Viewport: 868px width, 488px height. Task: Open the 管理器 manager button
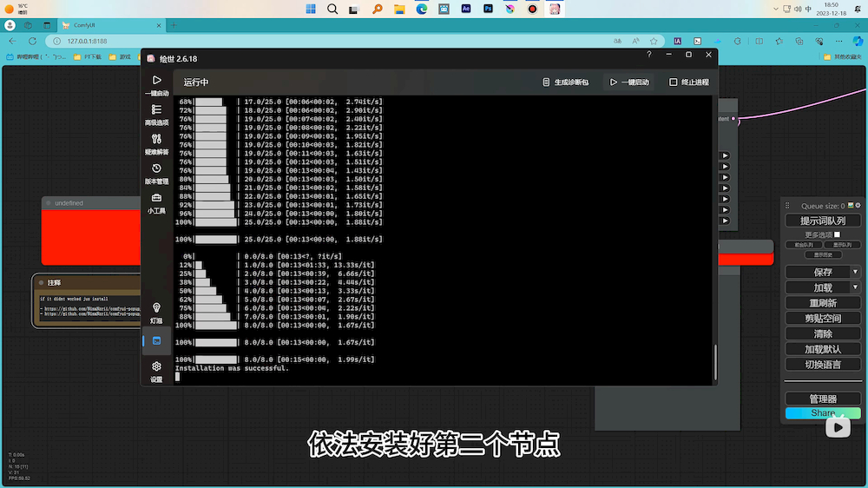click(x=822, y=399)
